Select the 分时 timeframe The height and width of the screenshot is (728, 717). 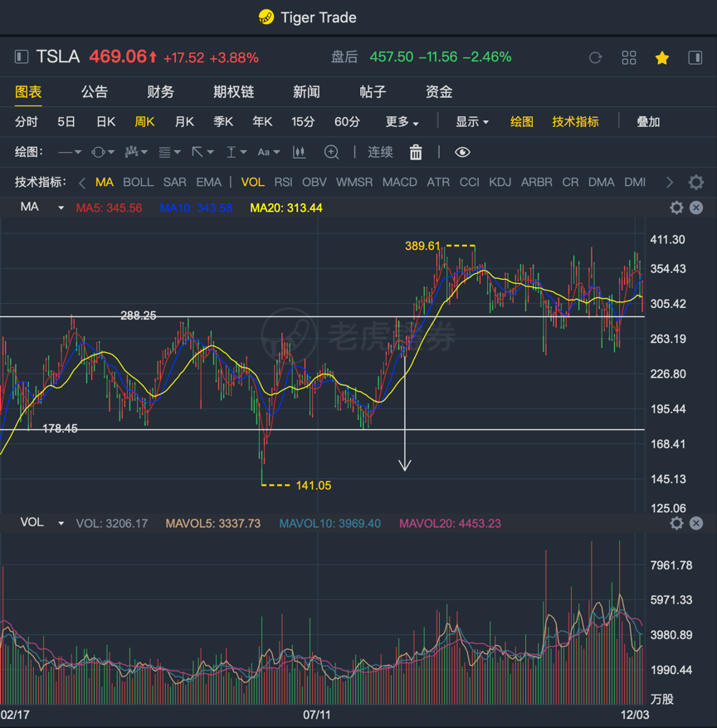point(26,122)
